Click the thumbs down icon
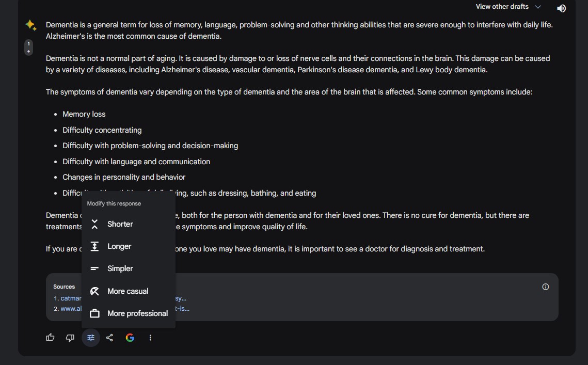The height and width of the screenshot is (365, 588). click(x=70, y=338)
